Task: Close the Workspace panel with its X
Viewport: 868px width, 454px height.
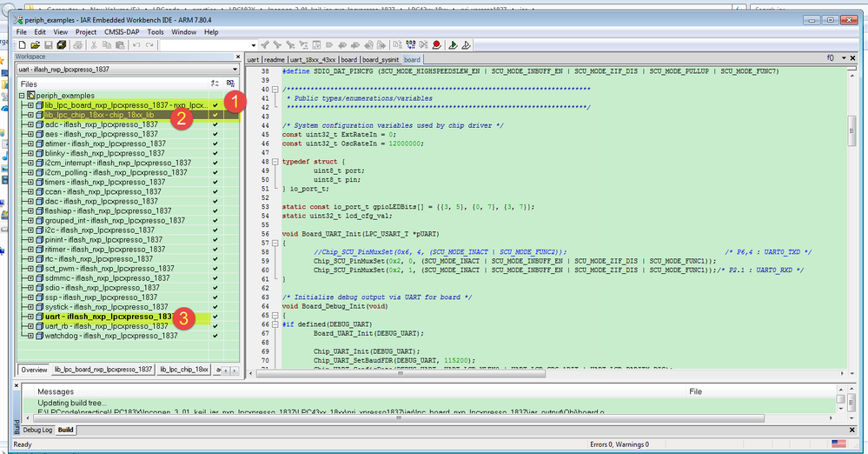Action: pos(238,57)
